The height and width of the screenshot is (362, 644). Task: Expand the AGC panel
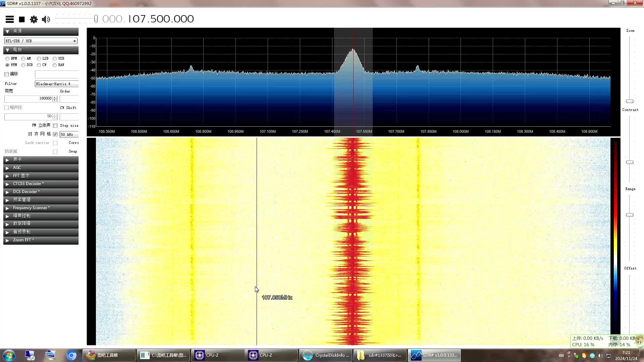coord(41,168)
